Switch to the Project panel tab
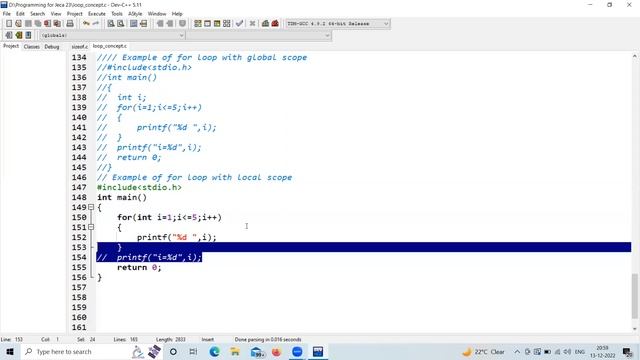 coord(11,46)
